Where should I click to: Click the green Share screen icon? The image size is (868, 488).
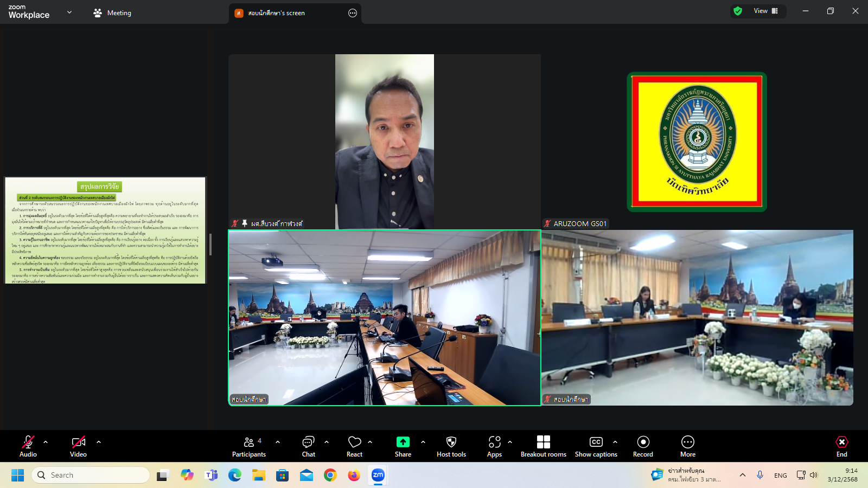[403, 442]
